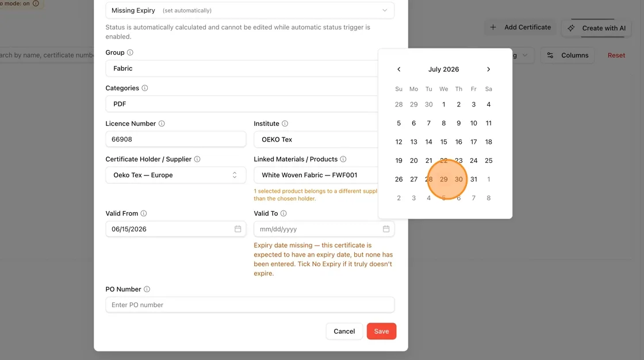Show info for Valid From field
The image size is (644, 360).
coord(144,213)
